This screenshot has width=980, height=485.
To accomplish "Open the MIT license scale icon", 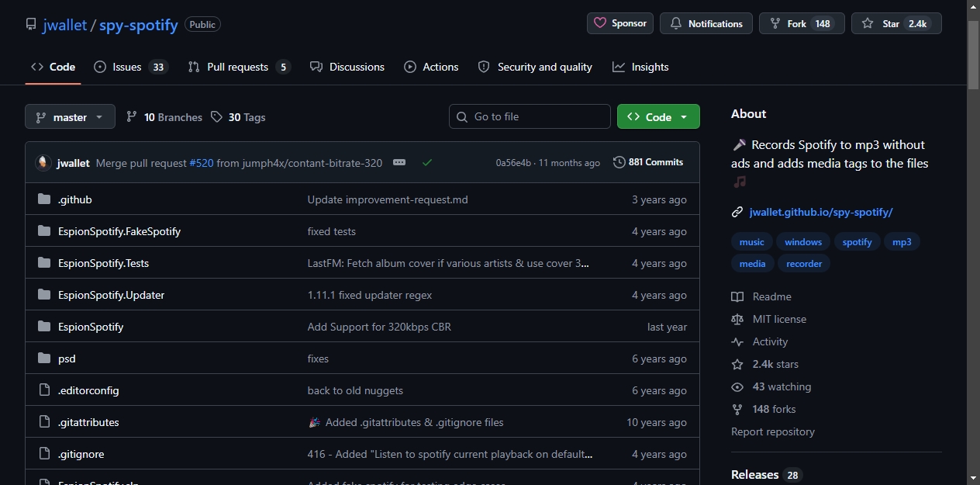I will click(x=737, y=319).
